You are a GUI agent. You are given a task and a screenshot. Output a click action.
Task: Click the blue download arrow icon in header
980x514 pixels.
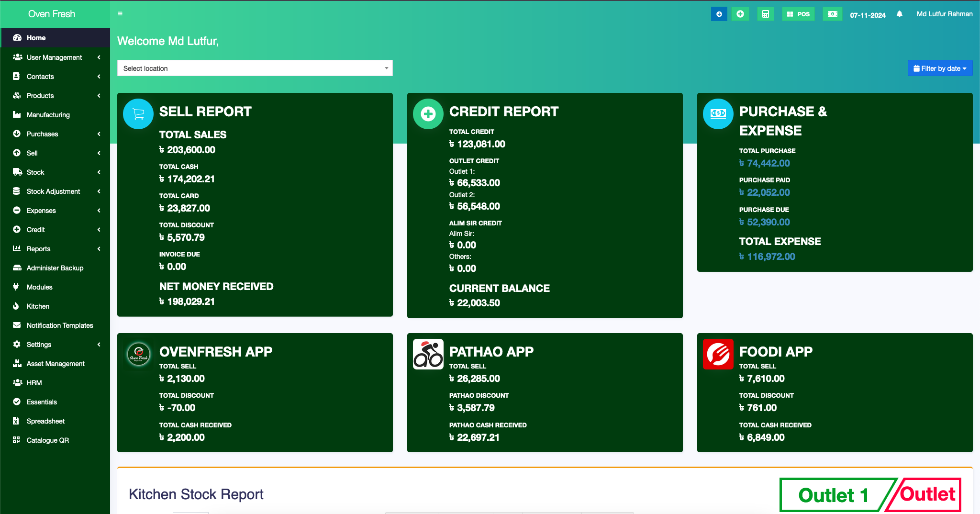point(719,14)
